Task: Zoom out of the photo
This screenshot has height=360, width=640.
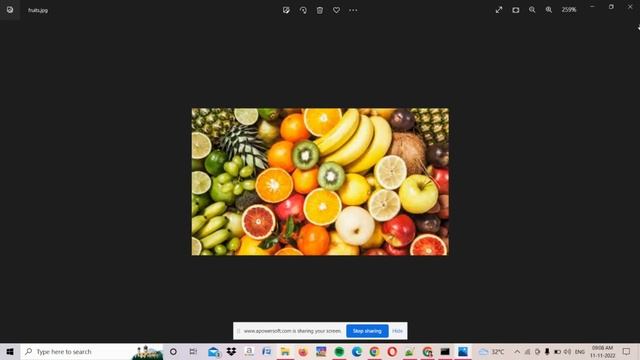Action: 532,10
